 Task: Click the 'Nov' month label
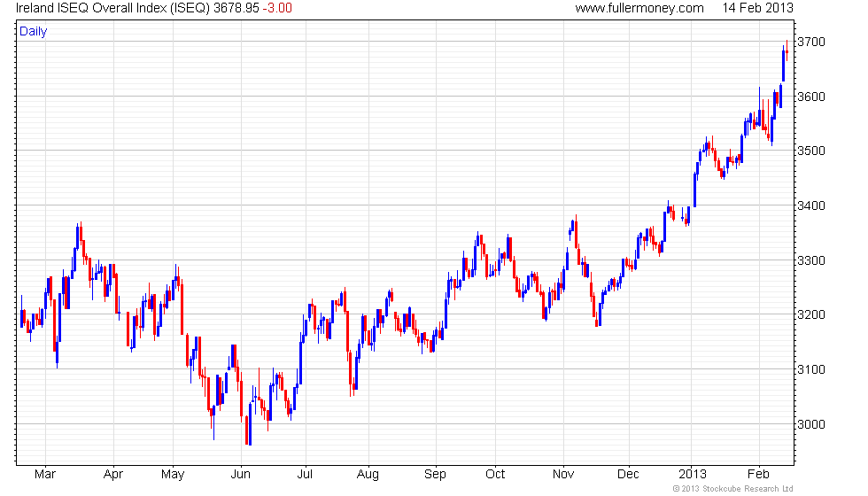(x=563, y=475)
